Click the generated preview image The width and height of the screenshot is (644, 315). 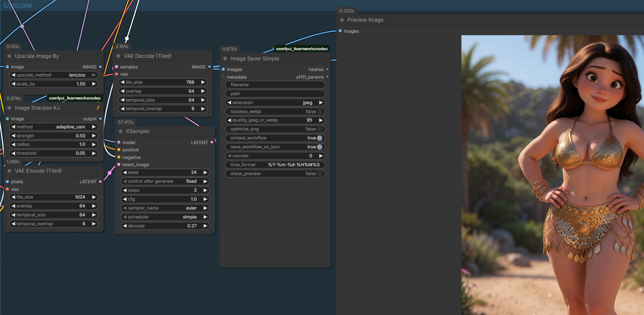click(x=553, y=175)
